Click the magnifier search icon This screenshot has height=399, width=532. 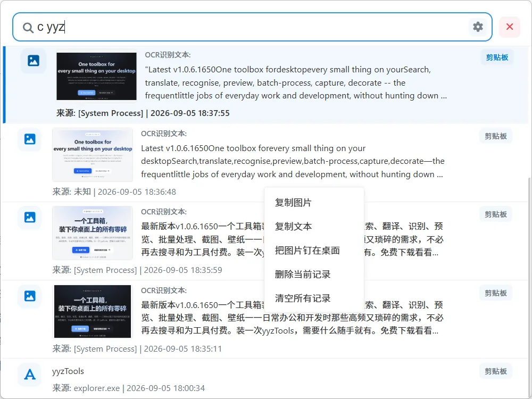pos(28,28)
